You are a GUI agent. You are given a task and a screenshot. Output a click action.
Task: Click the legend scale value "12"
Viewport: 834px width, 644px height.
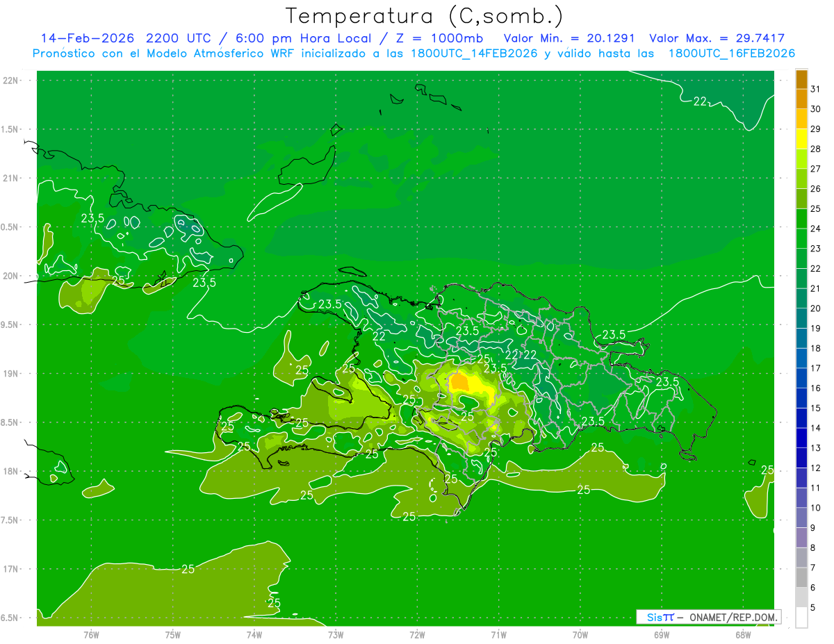[x=816, y=468]
